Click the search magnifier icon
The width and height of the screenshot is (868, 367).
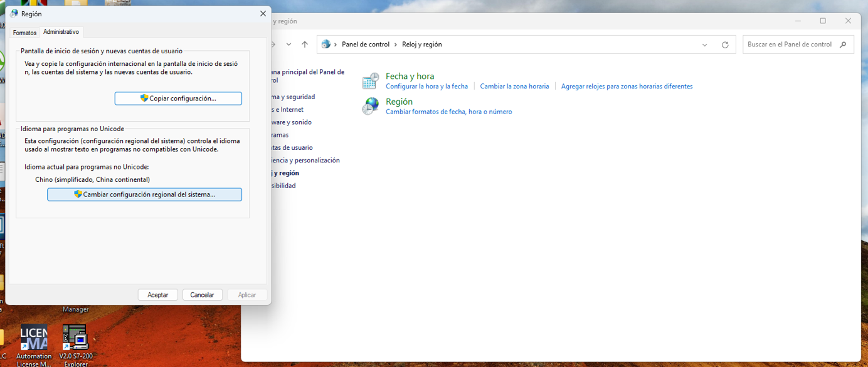pyautogui.click(x=843, y=45)
